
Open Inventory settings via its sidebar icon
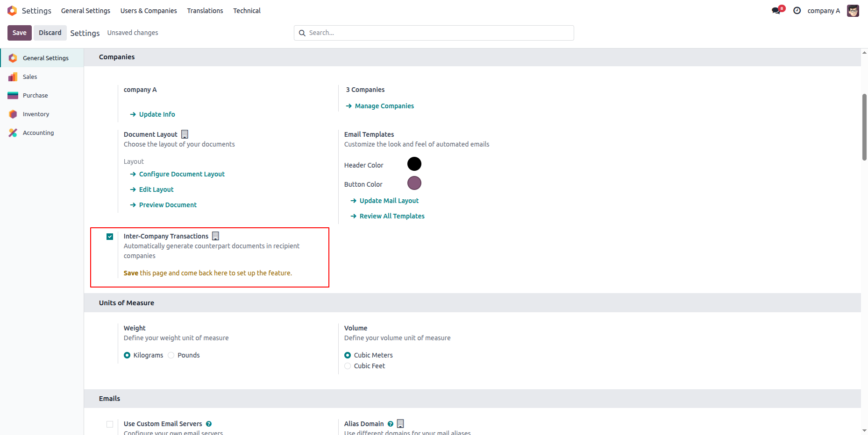coord(13,114)
